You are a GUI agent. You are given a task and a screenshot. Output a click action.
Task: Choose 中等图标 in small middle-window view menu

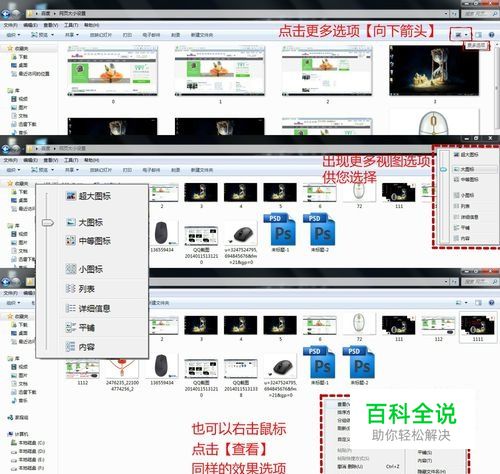(x=466, y=179)
